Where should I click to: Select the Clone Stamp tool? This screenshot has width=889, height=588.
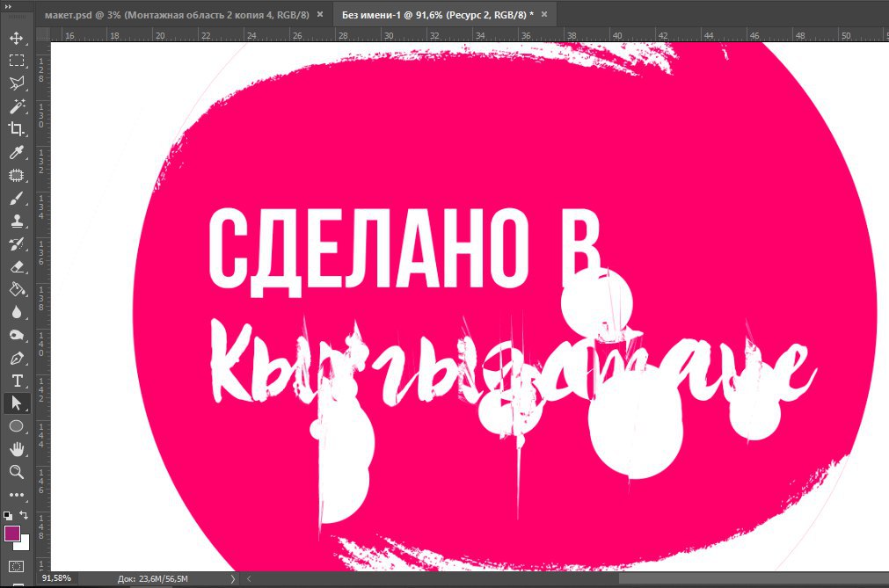(x=17, y=221)
